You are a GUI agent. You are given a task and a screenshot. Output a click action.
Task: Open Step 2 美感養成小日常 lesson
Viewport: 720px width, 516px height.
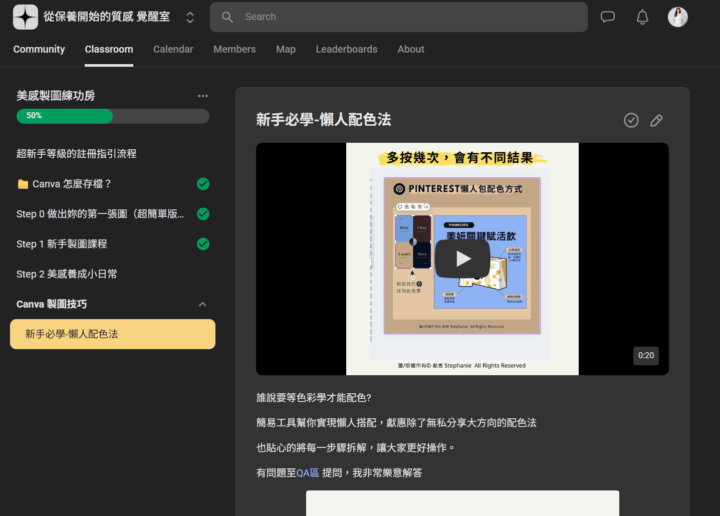[x=67, y=274]
